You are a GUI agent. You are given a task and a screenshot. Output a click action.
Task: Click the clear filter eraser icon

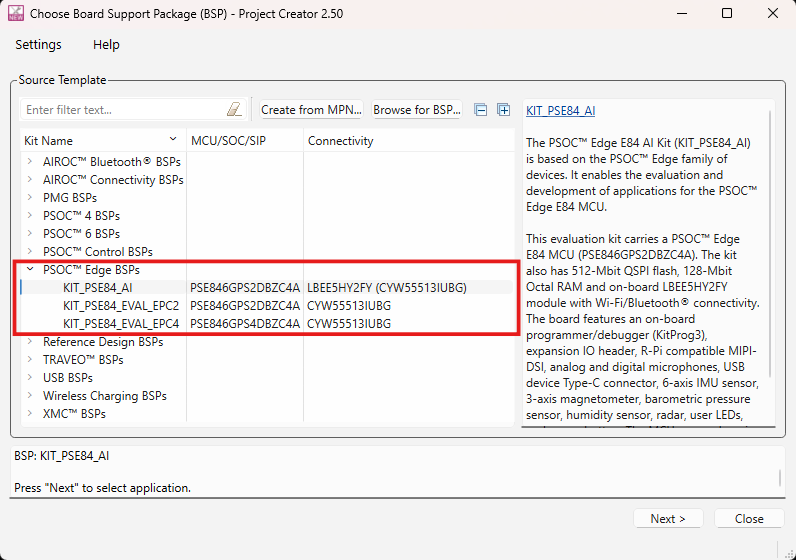pos(234,110)
